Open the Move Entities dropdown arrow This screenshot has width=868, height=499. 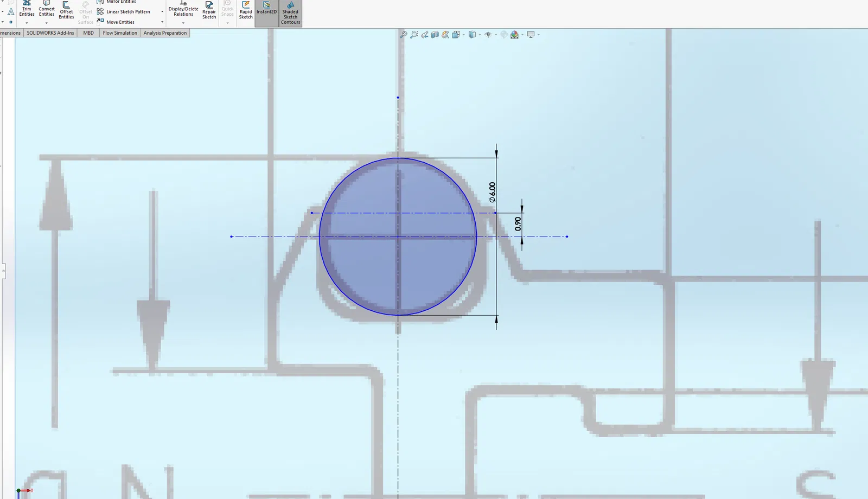[162, 22]
